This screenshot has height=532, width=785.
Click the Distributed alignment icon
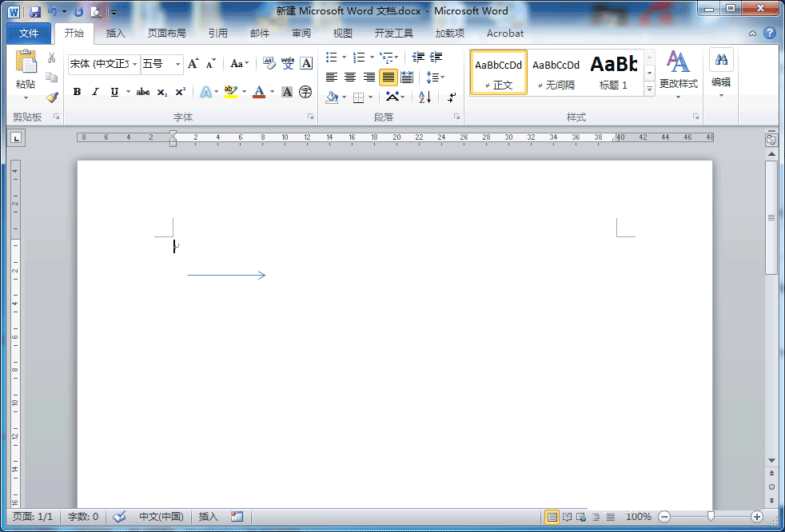pos(407,77)
